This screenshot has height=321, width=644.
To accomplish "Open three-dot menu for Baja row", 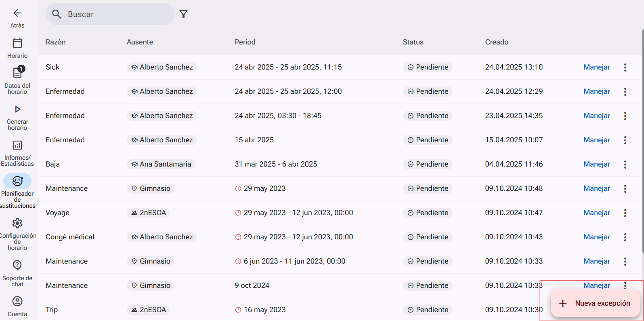I will pos(625,165).
